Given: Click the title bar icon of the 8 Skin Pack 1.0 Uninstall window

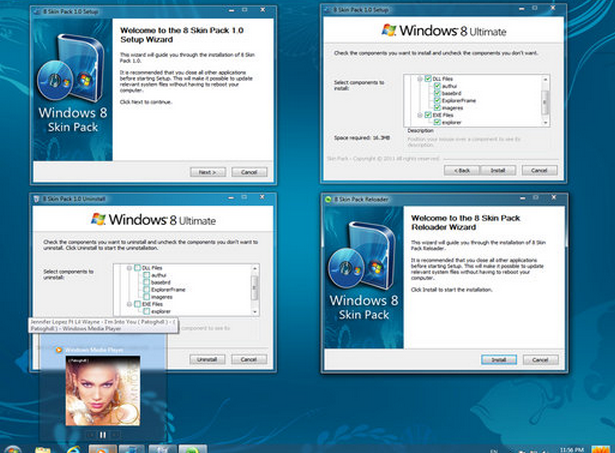Looking at the screenshot, I should [x=36, y=199].
